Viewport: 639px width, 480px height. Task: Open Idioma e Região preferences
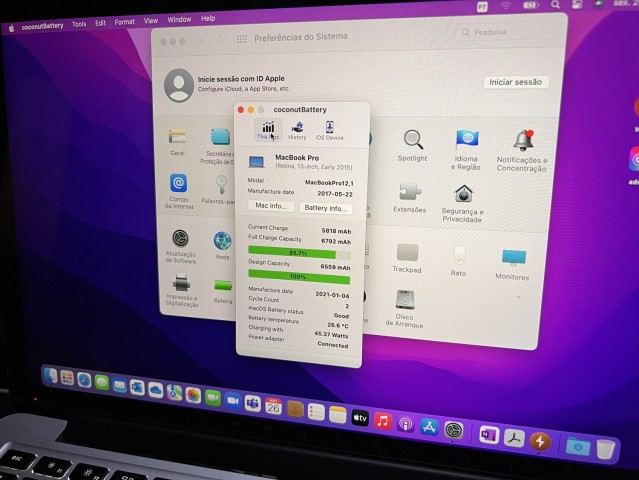tap(466, 150)
